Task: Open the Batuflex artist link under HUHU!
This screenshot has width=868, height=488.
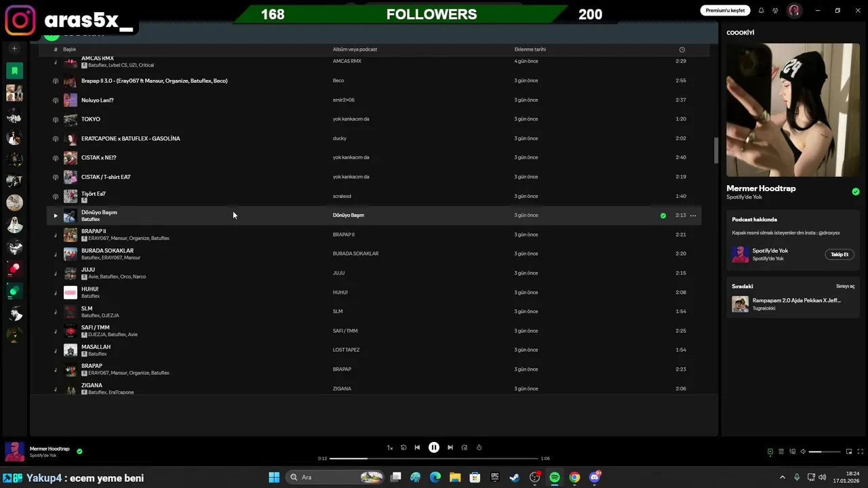Action: coord(90,296)
